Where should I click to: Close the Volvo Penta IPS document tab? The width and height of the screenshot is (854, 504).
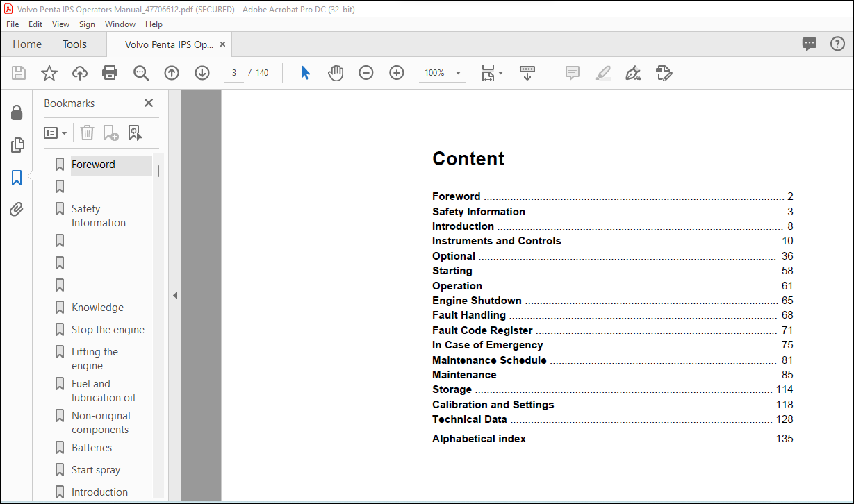pos(222,44)
